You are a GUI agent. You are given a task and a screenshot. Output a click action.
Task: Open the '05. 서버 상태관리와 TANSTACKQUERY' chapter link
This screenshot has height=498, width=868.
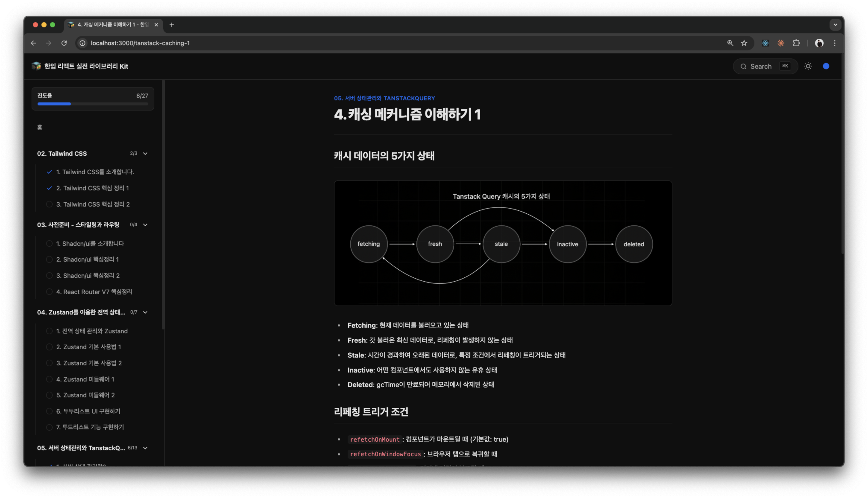tap(384, 98)
